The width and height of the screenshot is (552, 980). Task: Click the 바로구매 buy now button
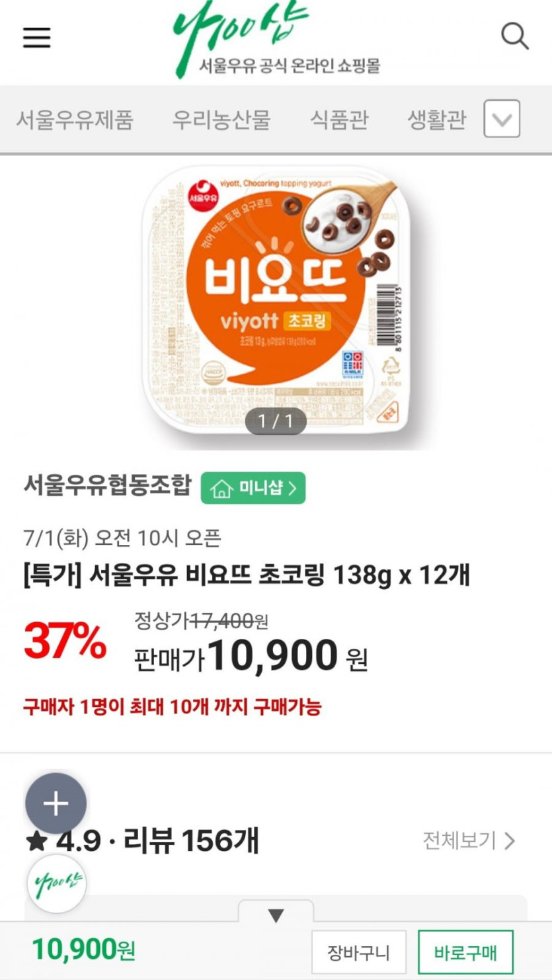pyautogui.click(x=465, y=952)
